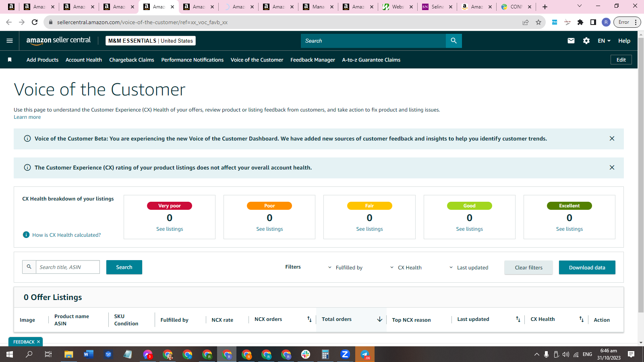
Task: Open How is CX Health calculated link
Action: [66, 235]
